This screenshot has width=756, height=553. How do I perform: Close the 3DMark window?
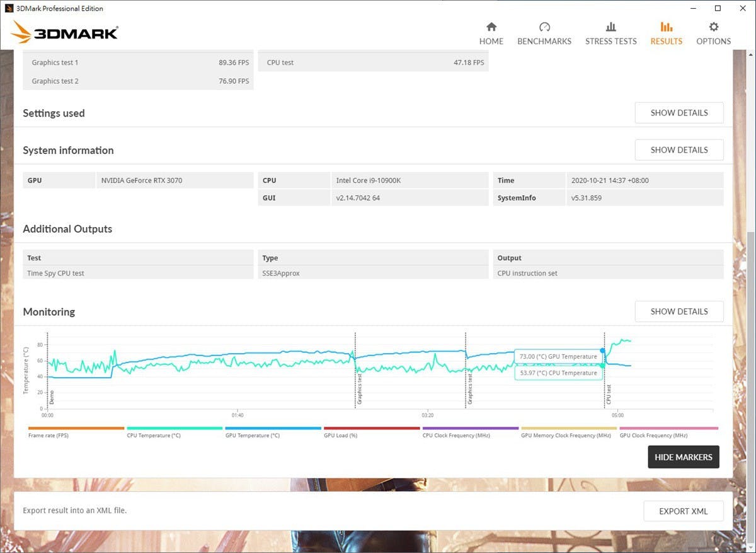743,8
